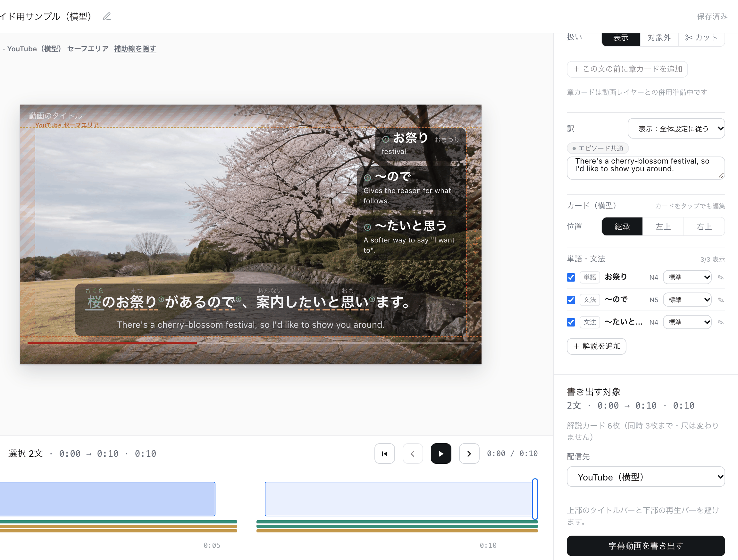Click 解説を追加 button
The image size is (738, 560).
[x=597, y=346]
